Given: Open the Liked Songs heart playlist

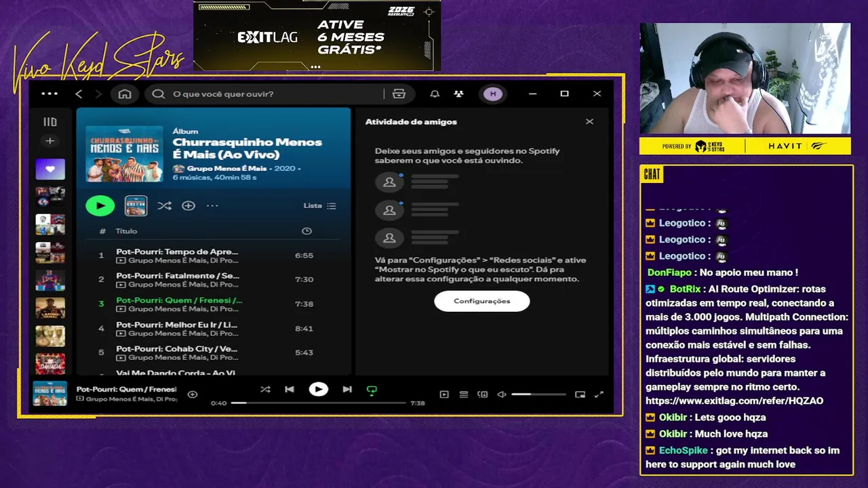Looking at the screenshot, I should click(50, 169).
